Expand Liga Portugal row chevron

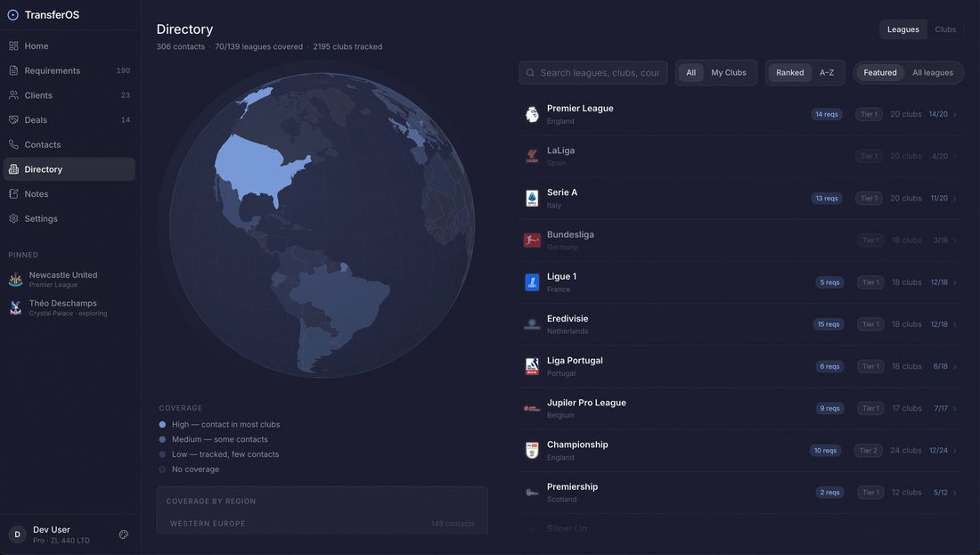pos(955,366)
